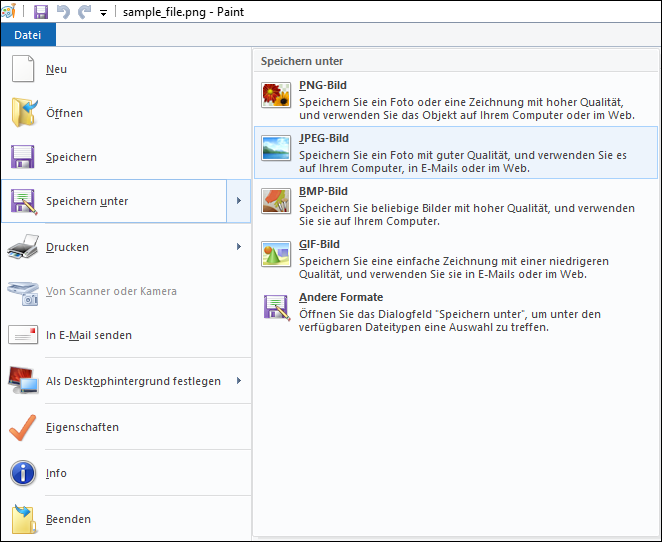Click the redo arrow in quick access toolbar
Image resolution: width=662 pixels, height=542 pixels.
click(85, 12)
